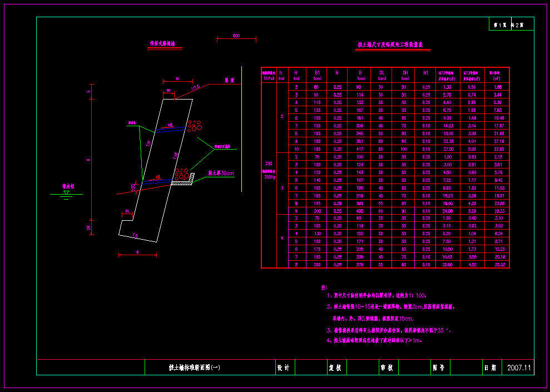Image resolution: width=550 pixels, height=392 pixels.
Task: Select the 路肩 label text
Action: (229, 81)
